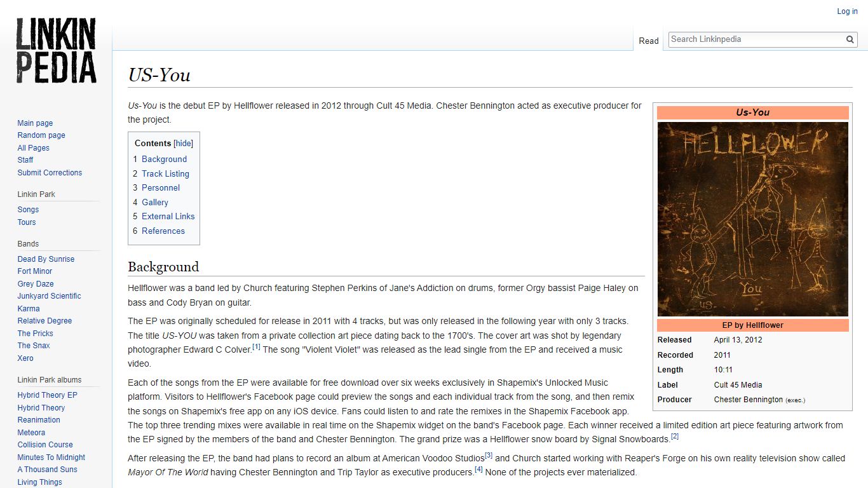Click the search magnifier icon

pos(850,39)
